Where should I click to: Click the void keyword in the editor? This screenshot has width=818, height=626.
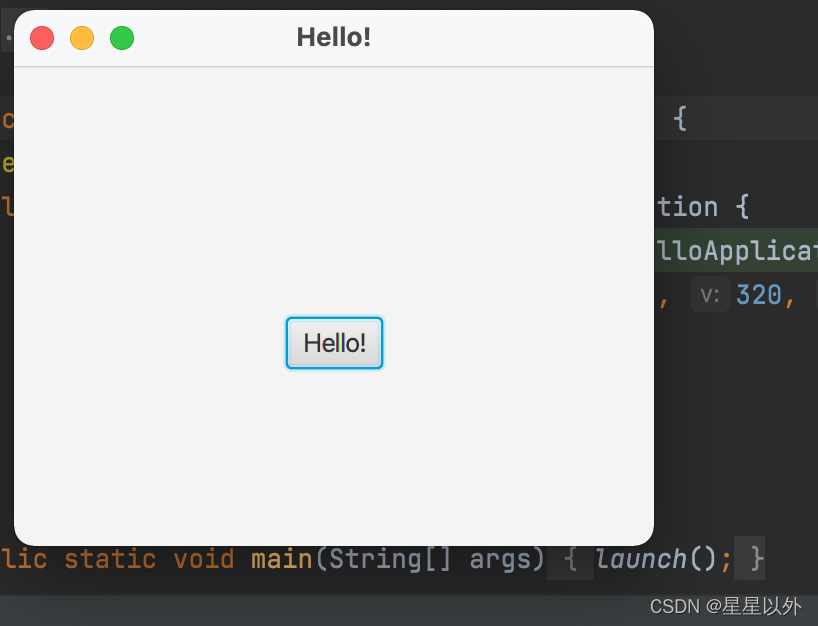click(203, 559)
